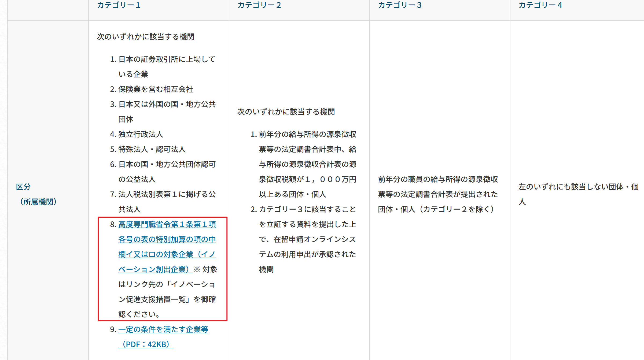Click the カテゴリー4 column header
Screen dimensions: 644x360
tap(540, 5)
